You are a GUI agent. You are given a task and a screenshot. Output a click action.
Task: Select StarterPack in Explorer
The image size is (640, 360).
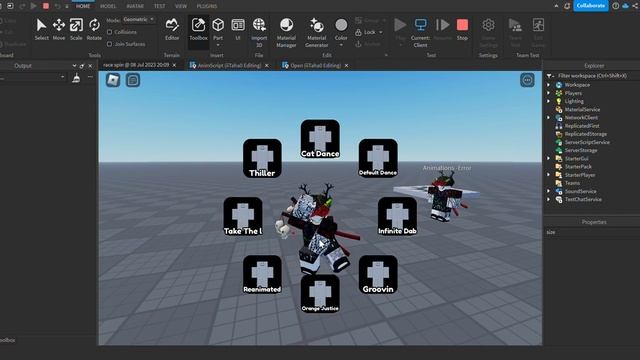578,167
